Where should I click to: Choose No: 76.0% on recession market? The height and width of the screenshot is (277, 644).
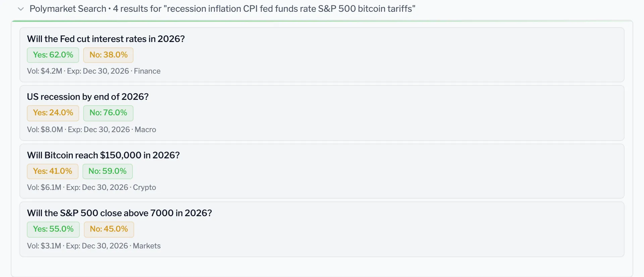(108, 113)
